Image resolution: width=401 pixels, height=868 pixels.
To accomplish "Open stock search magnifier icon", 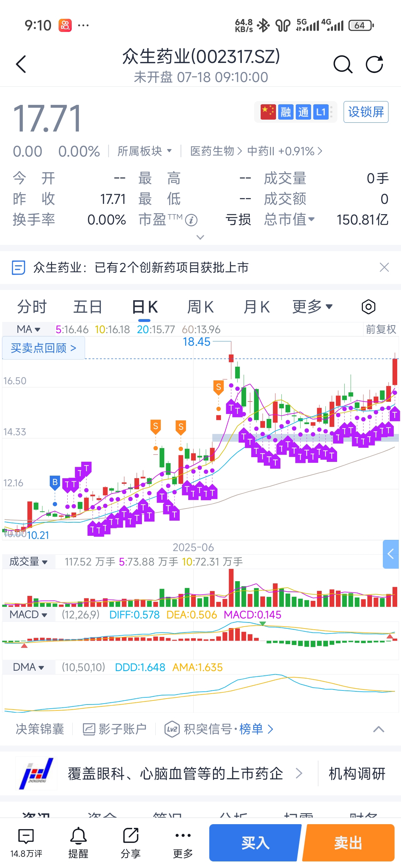I will click(343, 64).
